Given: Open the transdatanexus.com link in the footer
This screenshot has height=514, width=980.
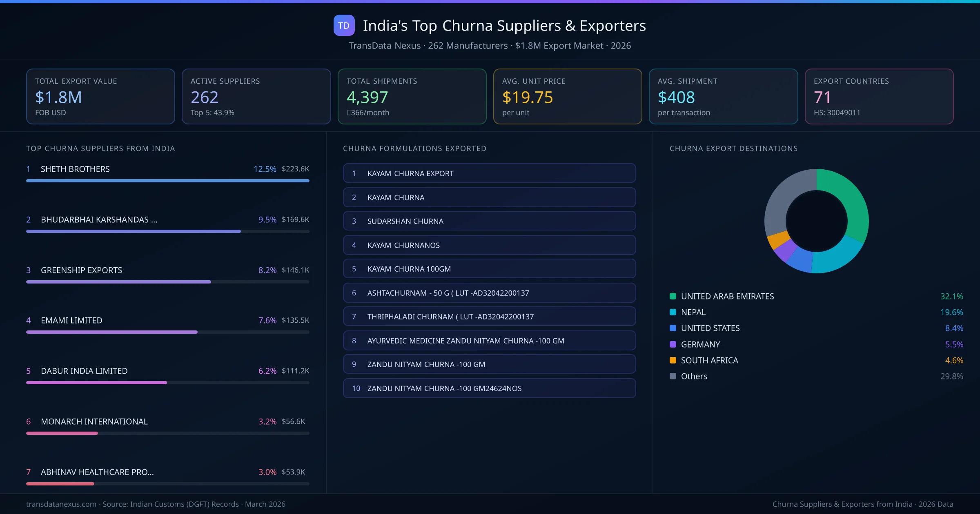Looking at the screenshot, I should (x=60, y=504).
